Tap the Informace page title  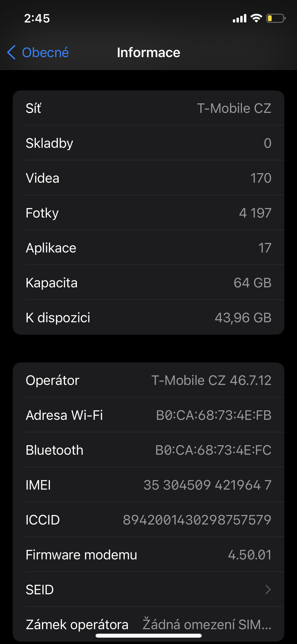(148, 52)
